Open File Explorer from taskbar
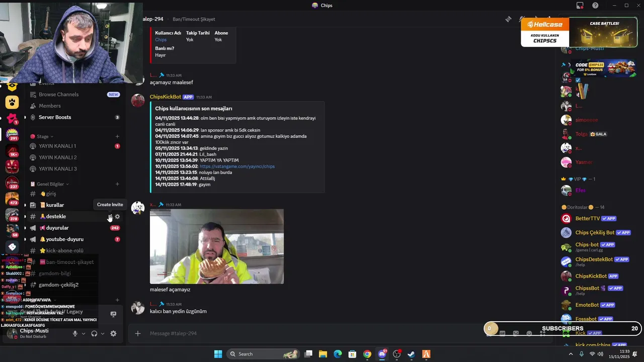 [x=323, y=354]
